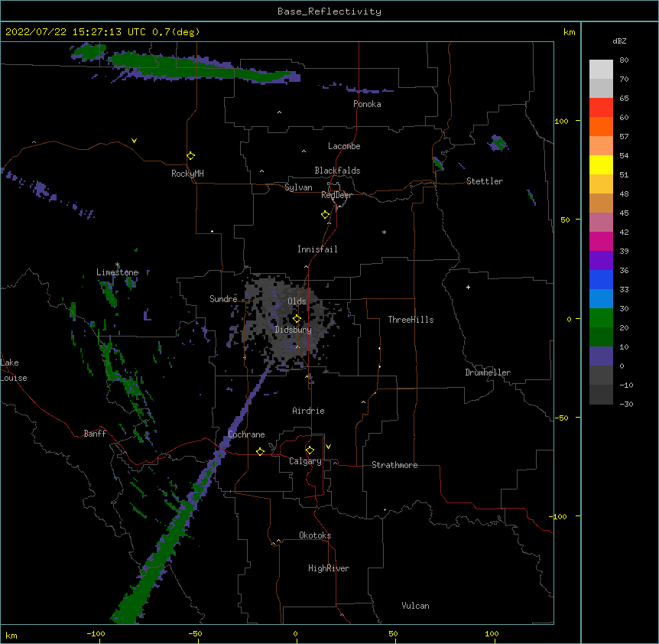Click the Strathmore town label

click(x=394, y=465)
